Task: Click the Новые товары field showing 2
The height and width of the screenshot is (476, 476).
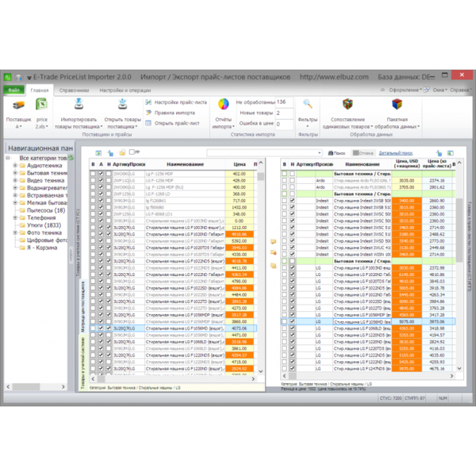Action: [284, 113]
